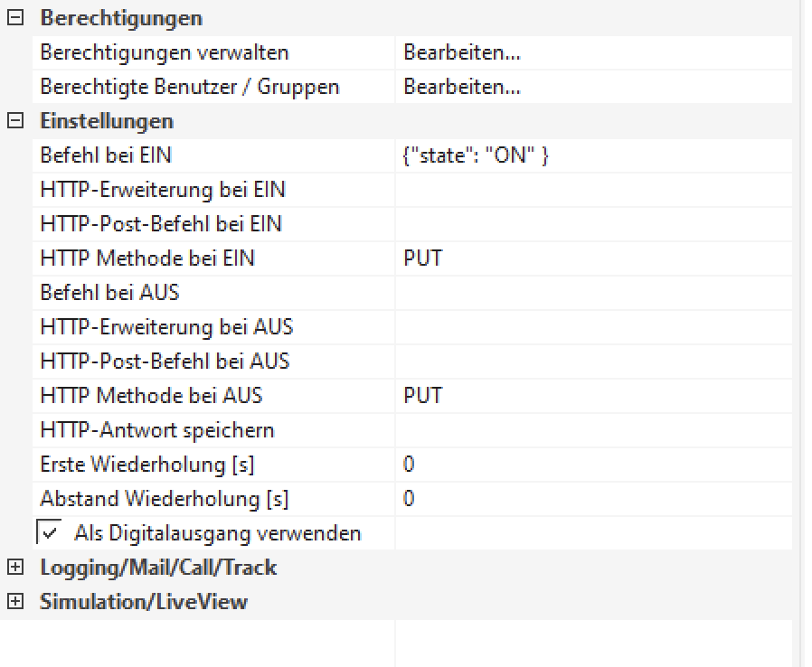Screen dimensions: 812x667
Task: Edit the Abstand Wiederholung [s] value
Action: [x=592, y=499]
